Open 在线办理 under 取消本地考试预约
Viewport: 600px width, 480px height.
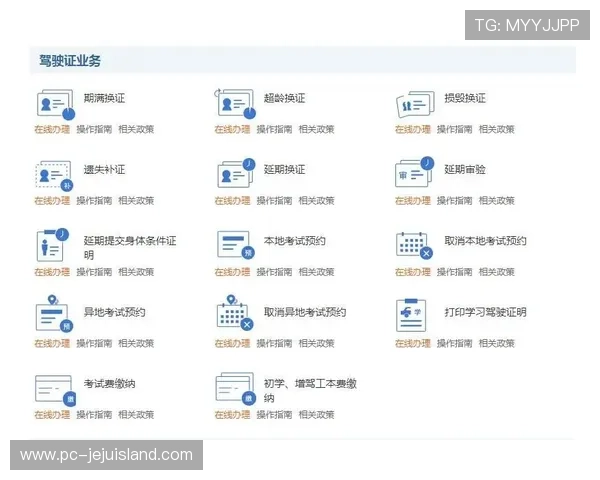(x=413, y=272)
